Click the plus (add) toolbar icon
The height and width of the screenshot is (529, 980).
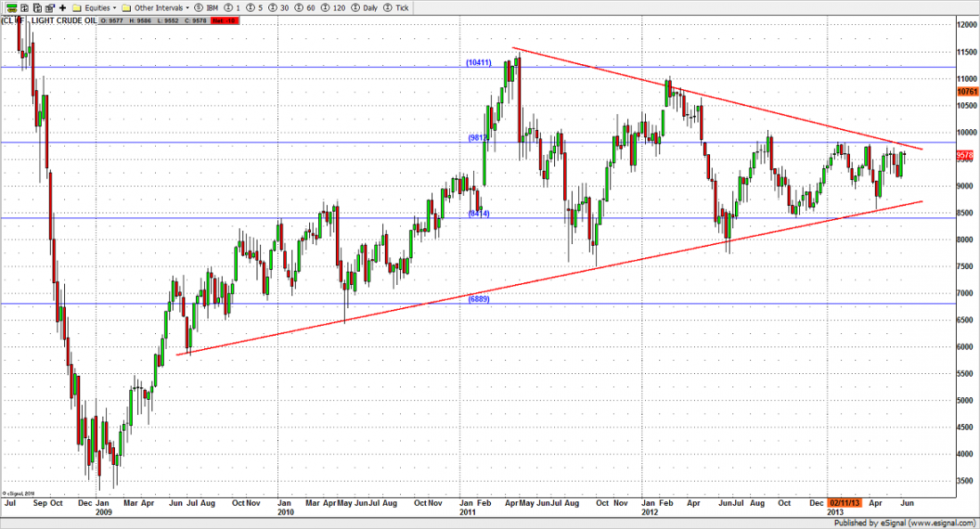[x=62, y=7]
